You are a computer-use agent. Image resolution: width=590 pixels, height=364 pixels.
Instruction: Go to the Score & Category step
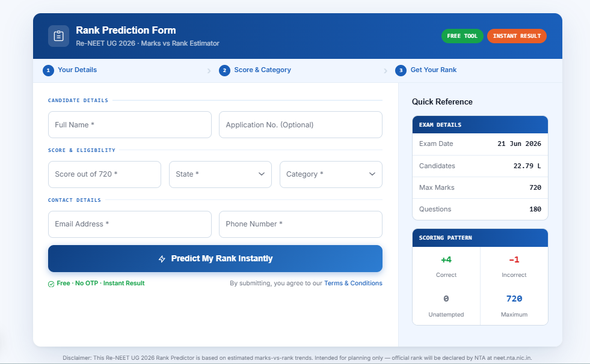coord(262,70)
